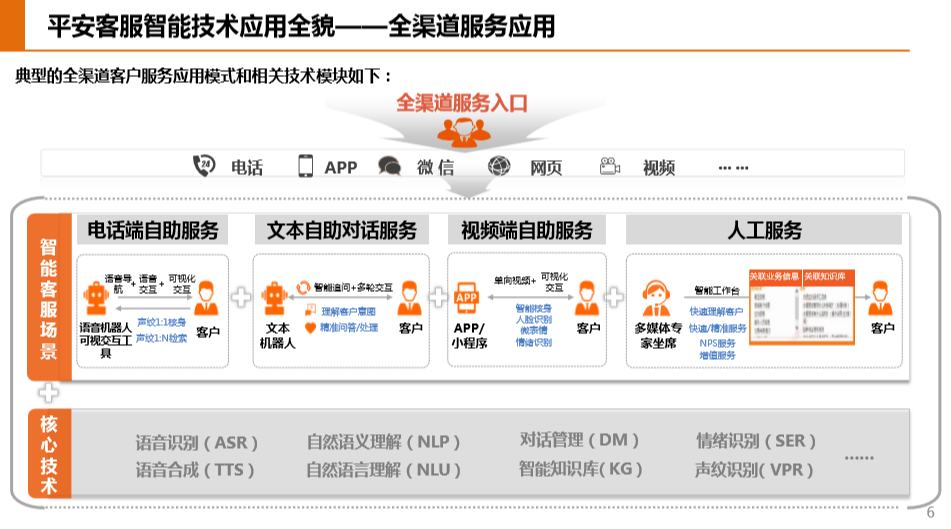
Task: Click the 语音识别 (ASR) technology label
Action: (197, 442)
